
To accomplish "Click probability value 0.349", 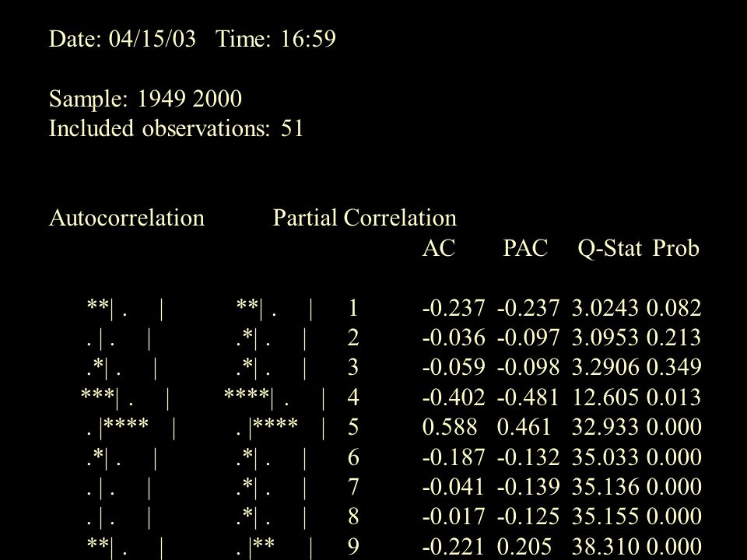I will point(674,367).
